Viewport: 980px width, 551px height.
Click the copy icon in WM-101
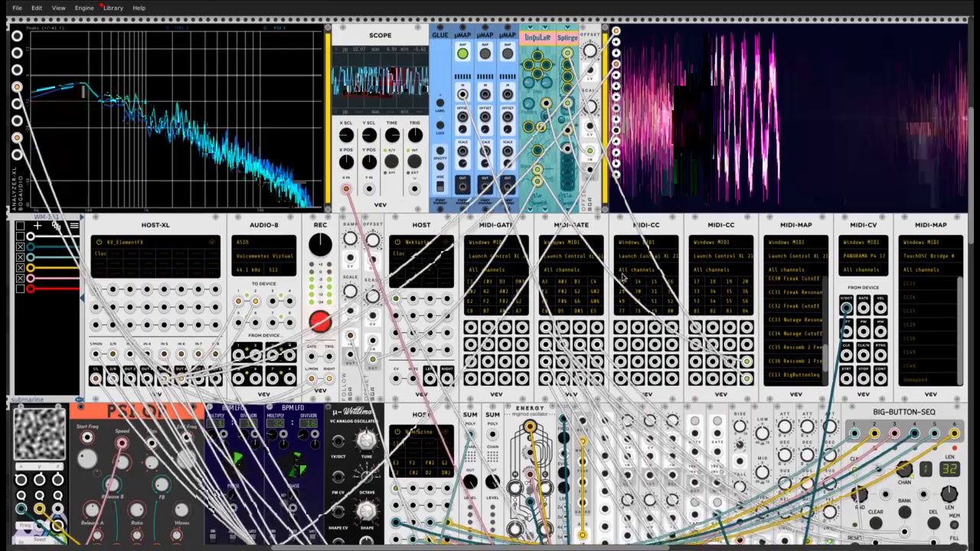pos(56,227)
